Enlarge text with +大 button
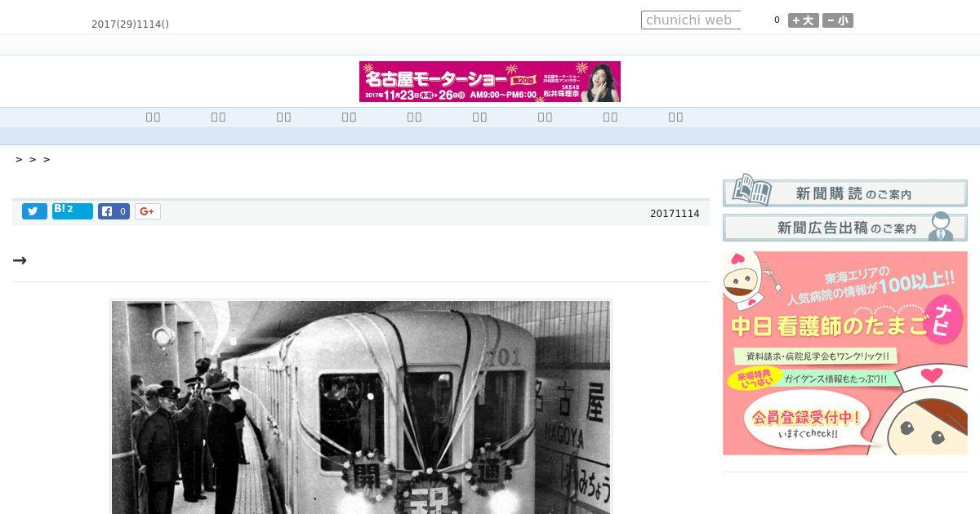The image size is (980, 514). [x=803, y=20]
